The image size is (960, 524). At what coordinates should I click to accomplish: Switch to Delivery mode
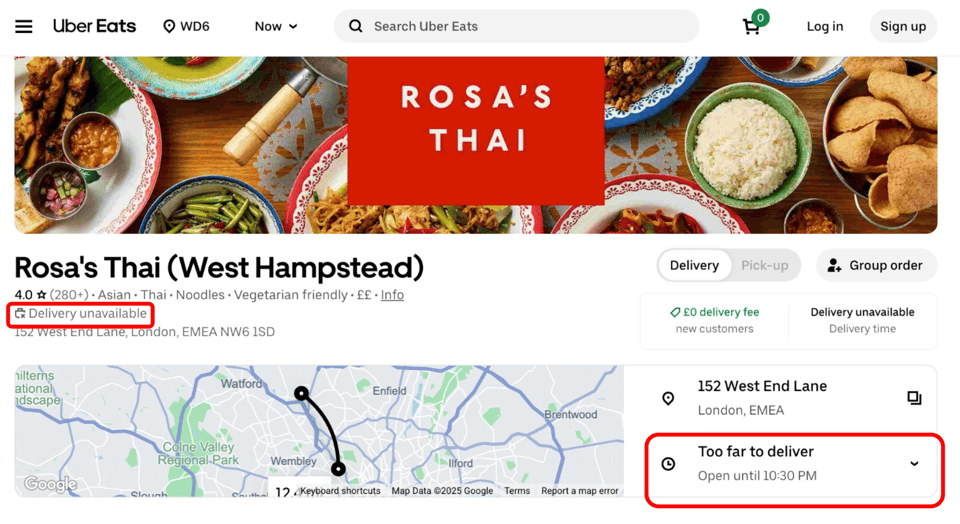pyautogui.click(x=694, y=265)
